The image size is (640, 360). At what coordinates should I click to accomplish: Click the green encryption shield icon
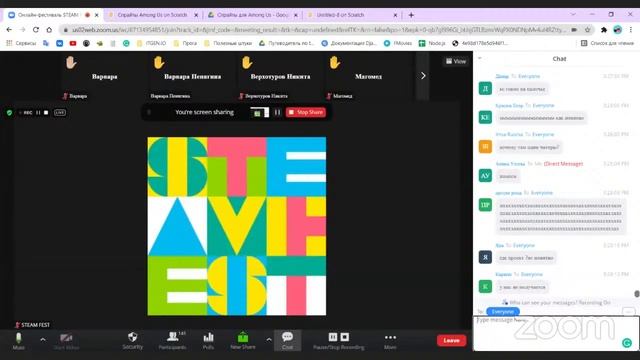[x=9, y=113]
